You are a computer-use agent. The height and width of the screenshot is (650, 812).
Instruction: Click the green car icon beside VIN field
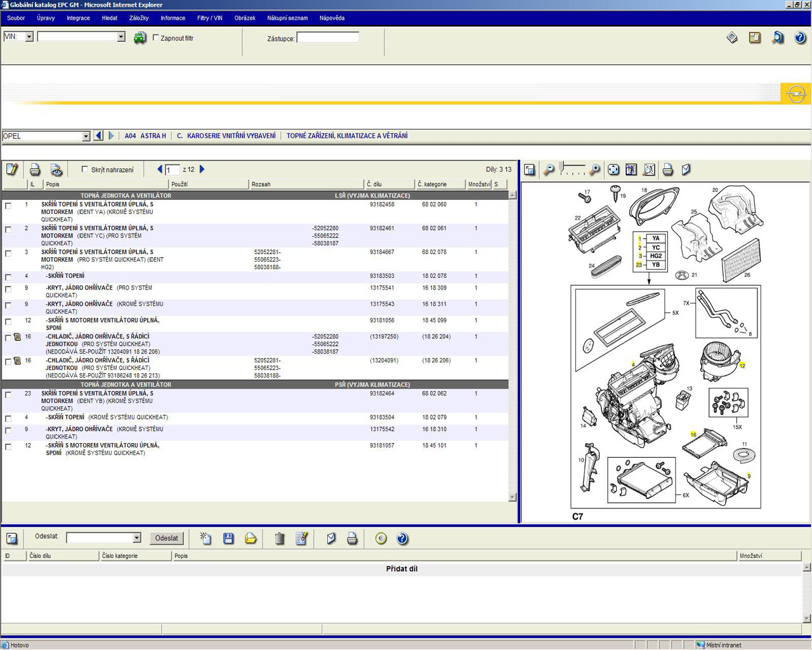(140, 38)
